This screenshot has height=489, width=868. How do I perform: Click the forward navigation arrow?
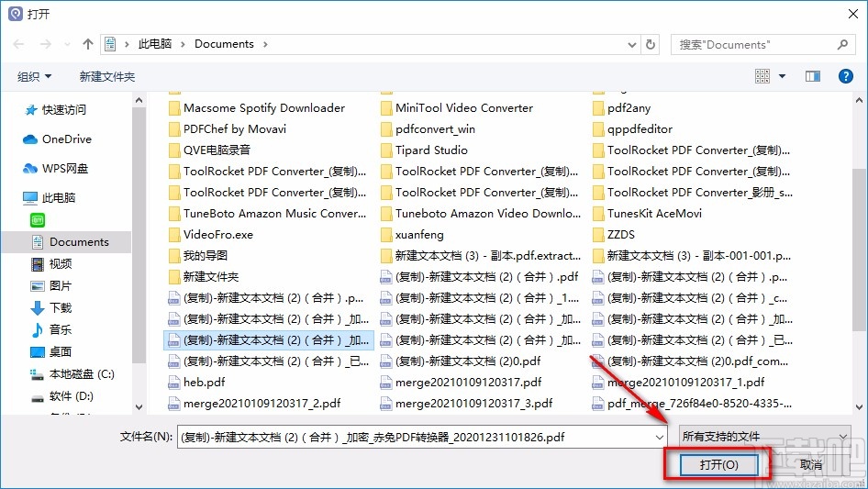click(45, 44)
